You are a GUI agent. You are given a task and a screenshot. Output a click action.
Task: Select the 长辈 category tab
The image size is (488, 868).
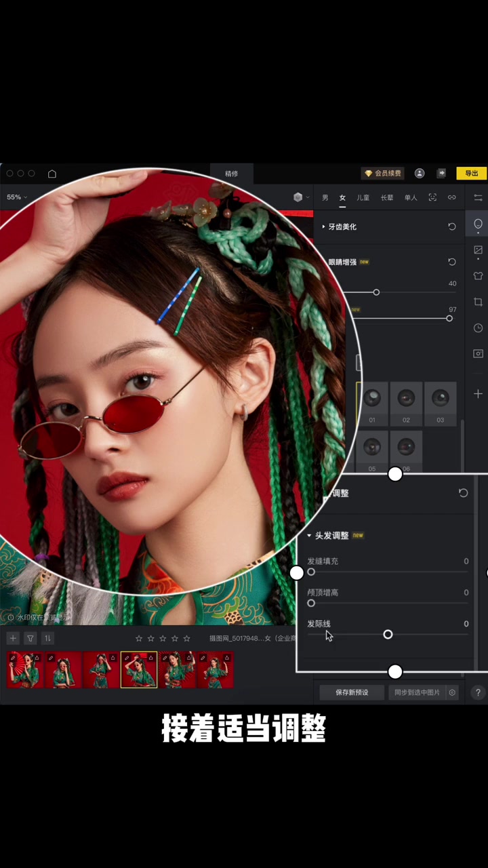pyautogui.click(x=387, y=197)
